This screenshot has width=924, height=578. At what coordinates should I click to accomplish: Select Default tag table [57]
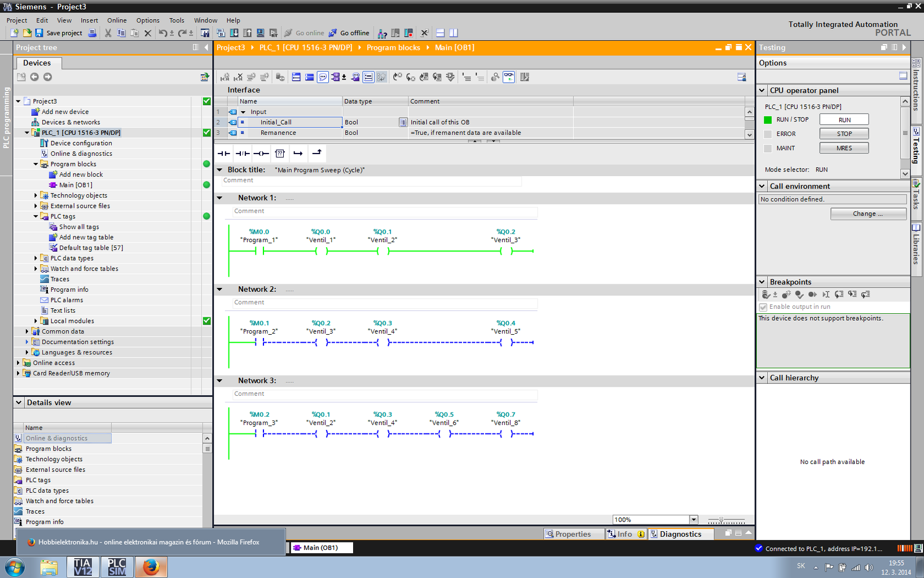point(91,248)
